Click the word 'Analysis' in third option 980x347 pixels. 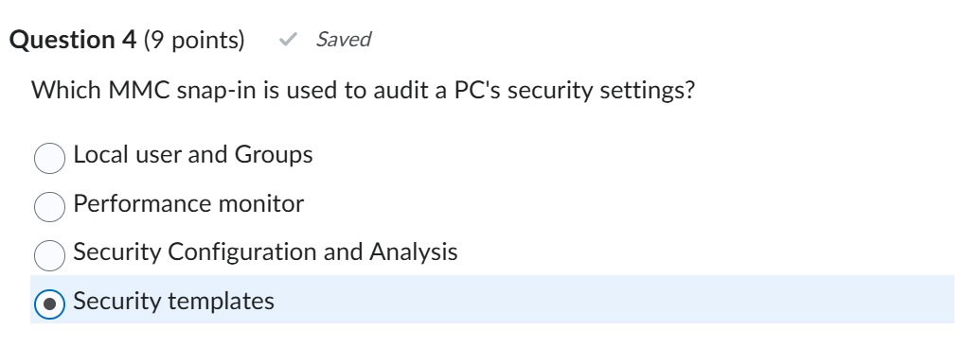pyautogui.click(x=414, y=252)
